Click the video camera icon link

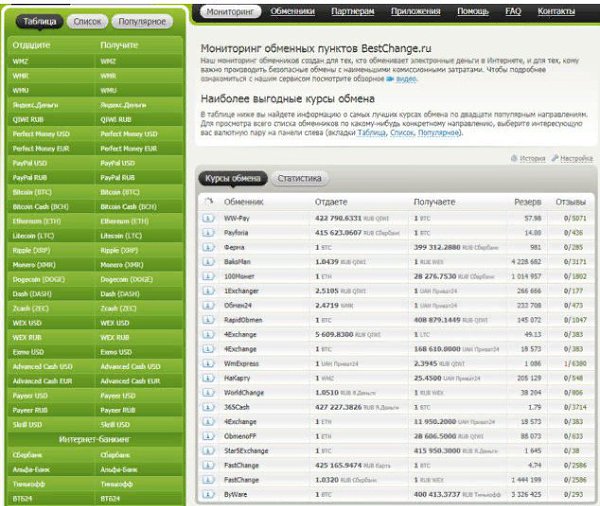click(x=390, y=79)
